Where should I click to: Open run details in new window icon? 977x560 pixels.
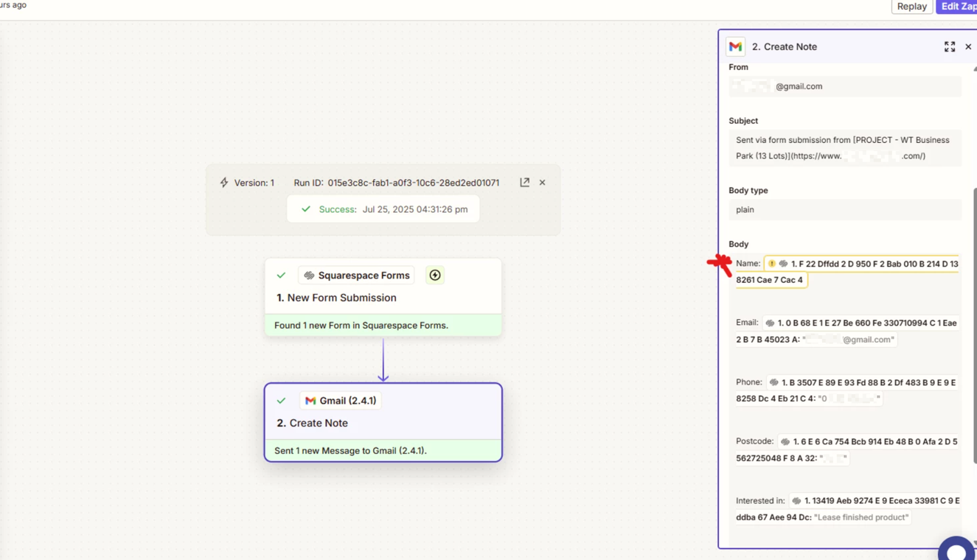tap(524, 182)
